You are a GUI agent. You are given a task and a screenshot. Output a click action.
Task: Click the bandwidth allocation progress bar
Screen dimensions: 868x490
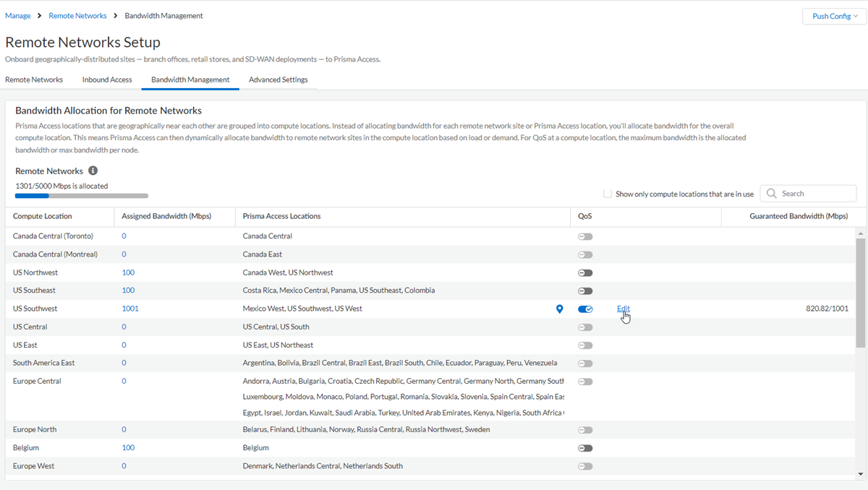(x=81, y=196)
